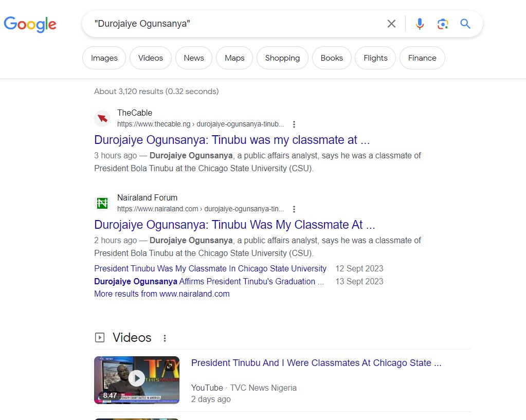Start voice search with microphone icon

(420, 24)
